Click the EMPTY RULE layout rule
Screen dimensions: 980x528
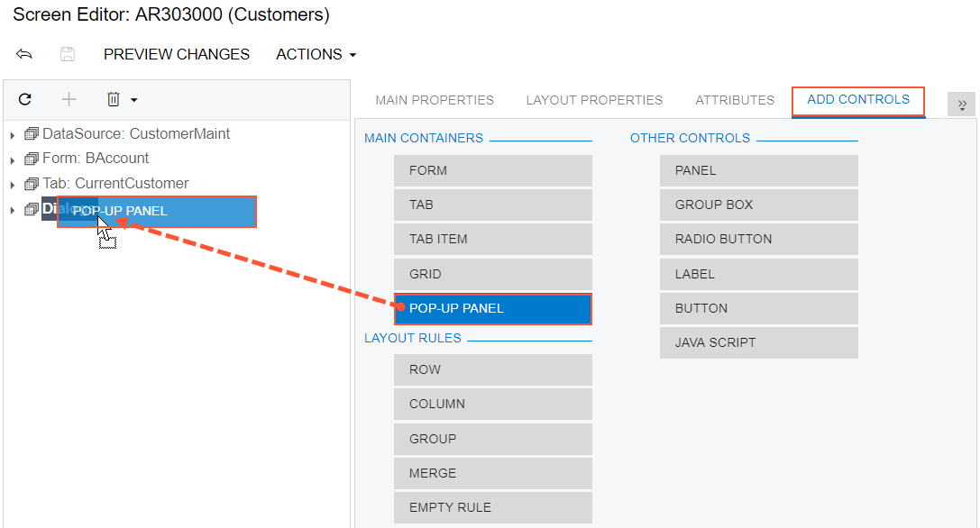pos(492,507)
